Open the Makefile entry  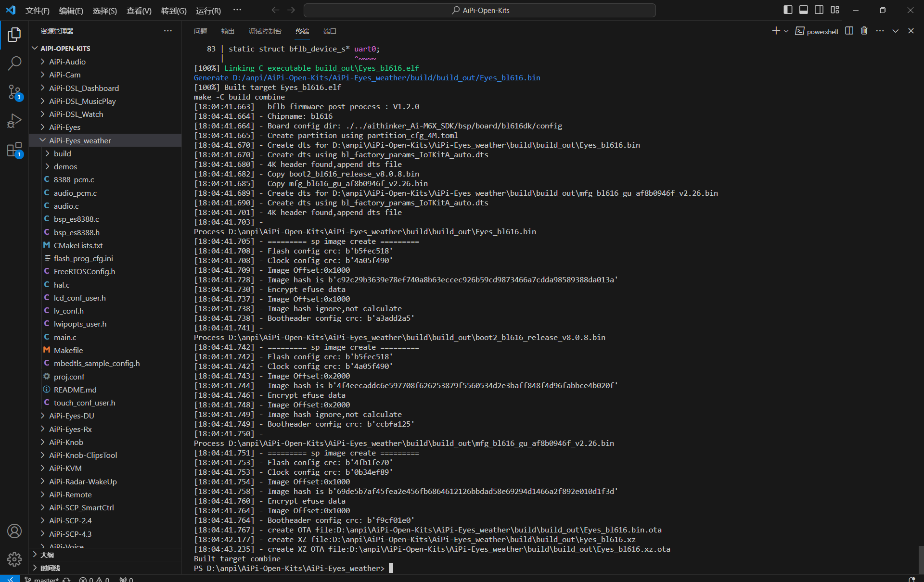pyautogui.click(x=105, y=350)
